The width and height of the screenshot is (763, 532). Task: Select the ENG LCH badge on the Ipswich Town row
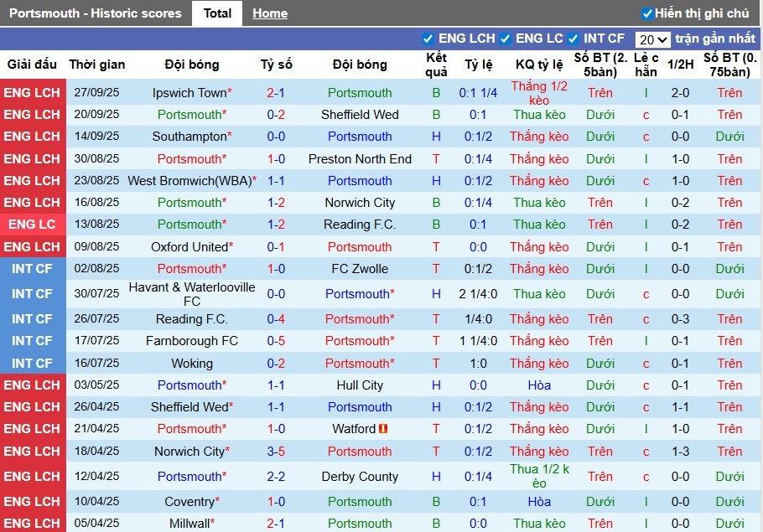pos(33,92)
